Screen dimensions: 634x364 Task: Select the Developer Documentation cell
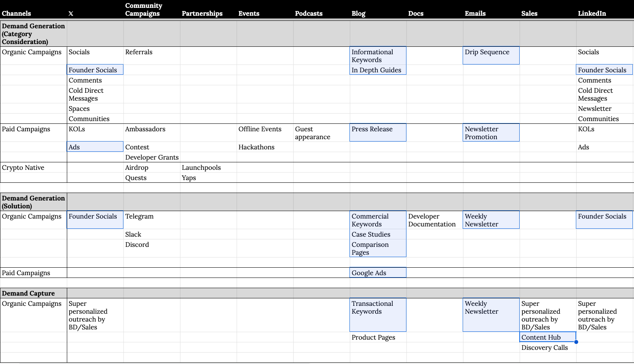click(x=435, y=220)
